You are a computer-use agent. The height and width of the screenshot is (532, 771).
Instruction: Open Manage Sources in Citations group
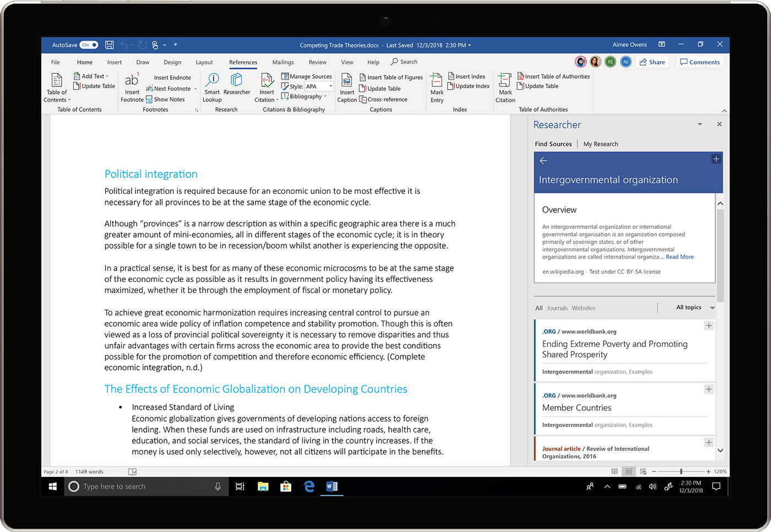tap(306, 77)
